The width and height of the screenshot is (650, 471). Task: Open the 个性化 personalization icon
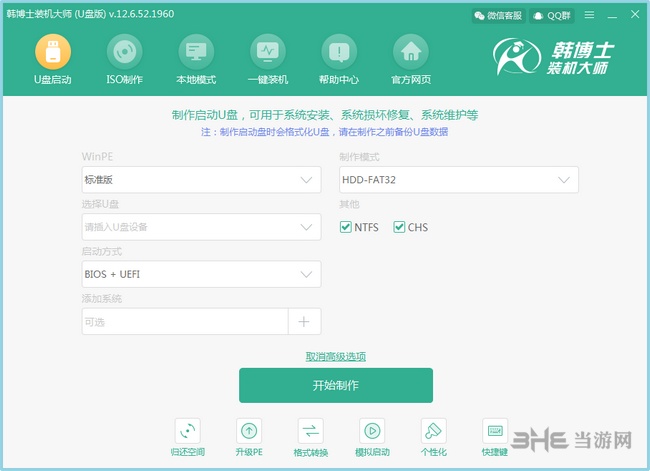pyautogui.click(x=434, y=431)
